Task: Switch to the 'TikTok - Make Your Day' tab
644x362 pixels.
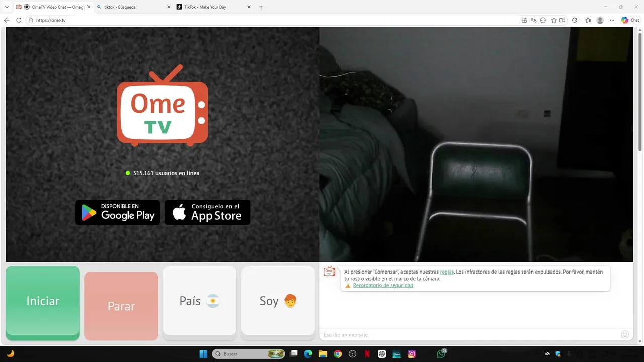Action: pyautogui.click(x=213, y=7)
